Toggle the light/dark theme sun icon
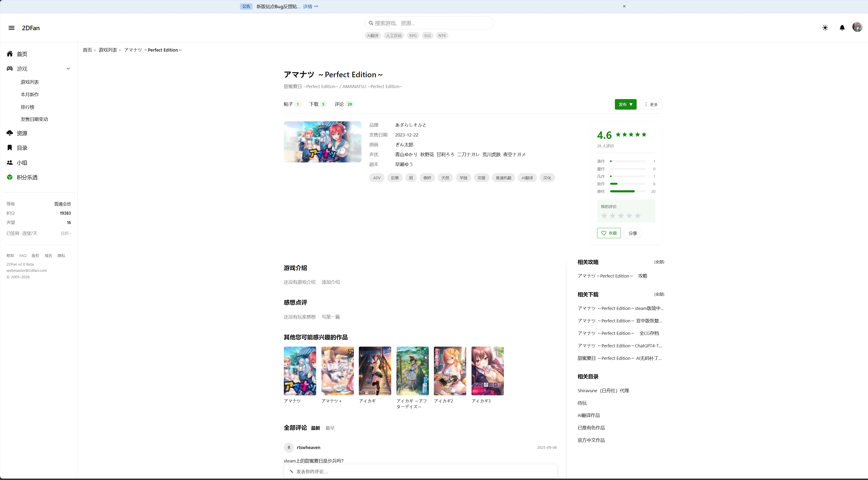 (x=825, y=28)
